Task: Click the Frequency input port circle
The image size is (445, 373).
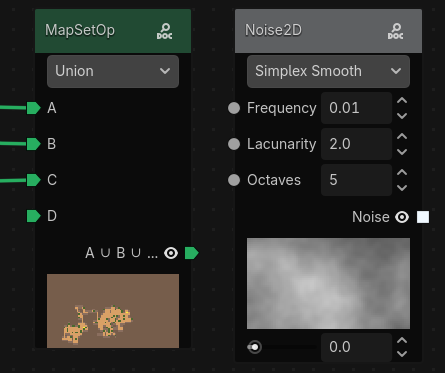Action: (x=234, y=108)
